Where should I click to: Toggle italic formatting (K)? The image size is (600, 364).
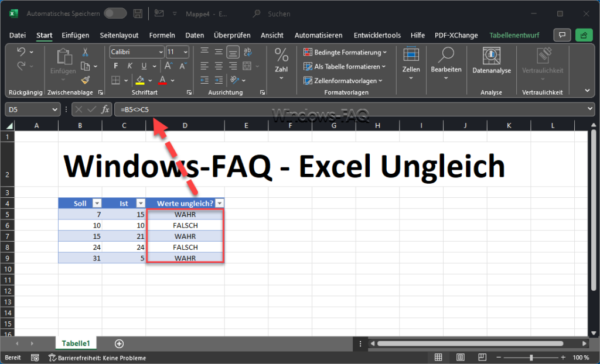click(x=129, y=66)
